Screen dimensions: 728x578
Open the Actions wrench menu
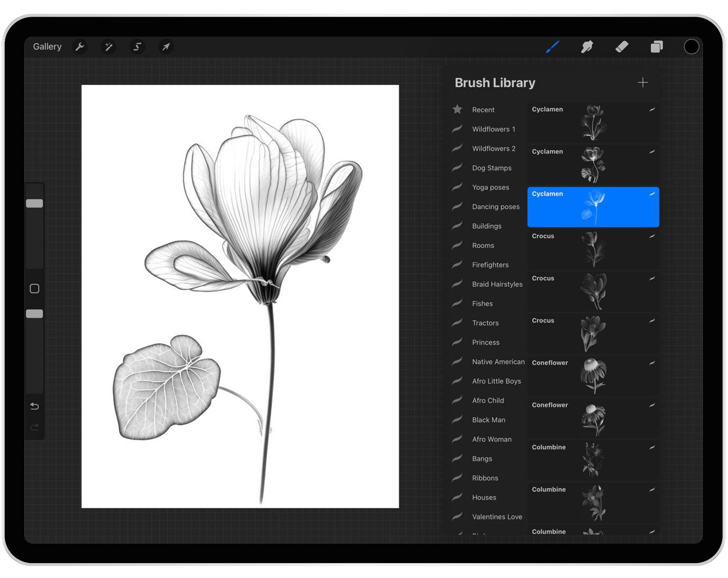point(80,47)
